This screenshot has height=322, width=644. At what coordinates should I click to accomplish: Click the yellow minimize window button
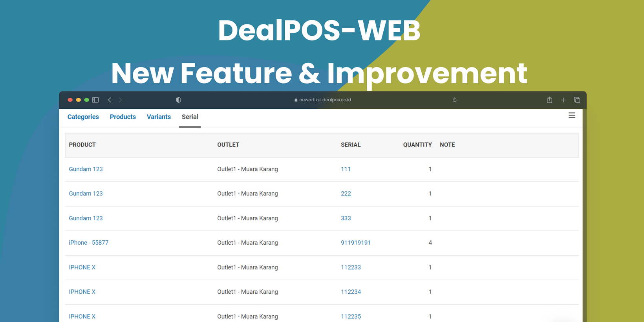coord(78,100)
